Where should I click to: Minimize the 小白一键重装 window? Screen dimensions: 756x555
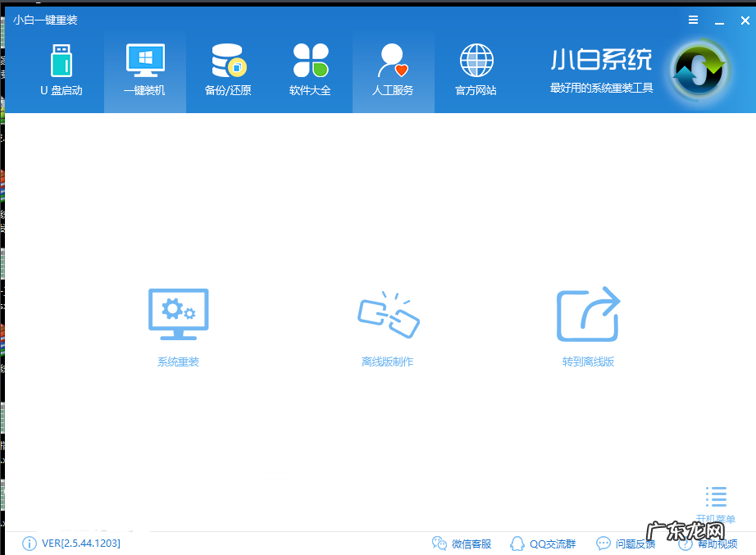[x=719, y=21]
